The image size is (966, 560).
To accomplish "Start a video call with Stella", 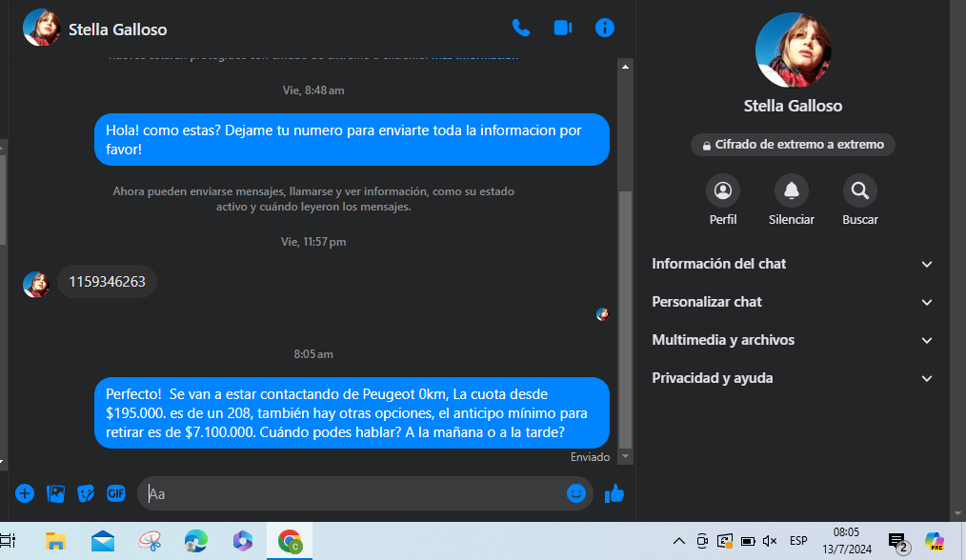I will point(562,29).
